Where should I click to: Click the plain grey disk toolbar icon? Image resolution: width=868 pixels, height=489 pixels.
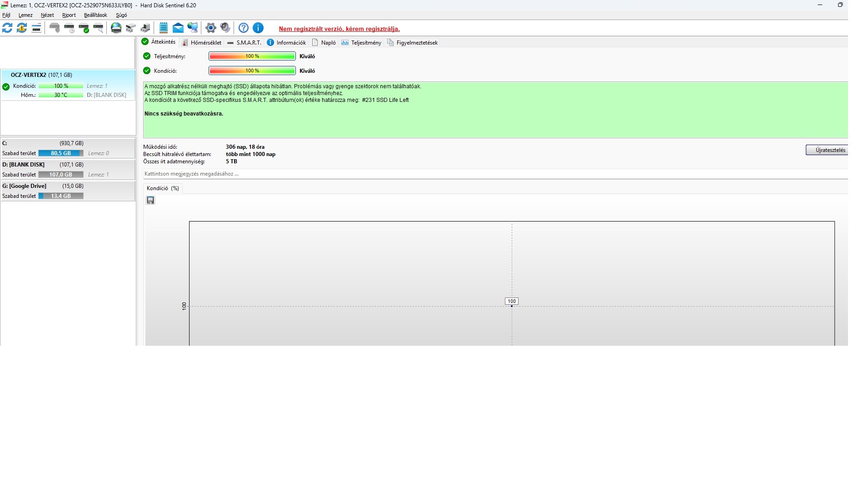point(55,28)
